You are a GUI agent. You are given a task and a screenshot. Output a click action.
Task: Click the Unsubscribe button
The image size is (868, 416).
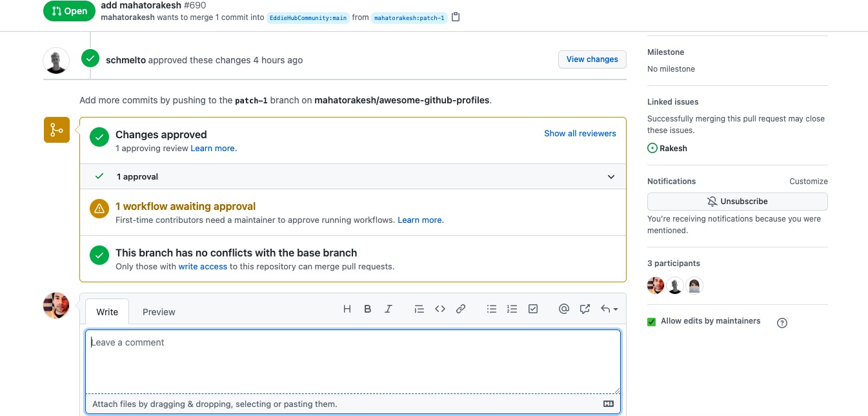pos(738,202)
